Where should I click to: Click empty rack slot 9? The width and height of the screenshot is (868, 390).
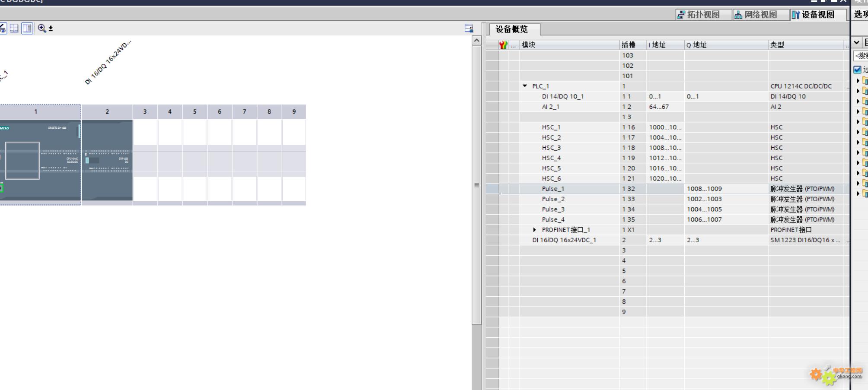[294, 160]
